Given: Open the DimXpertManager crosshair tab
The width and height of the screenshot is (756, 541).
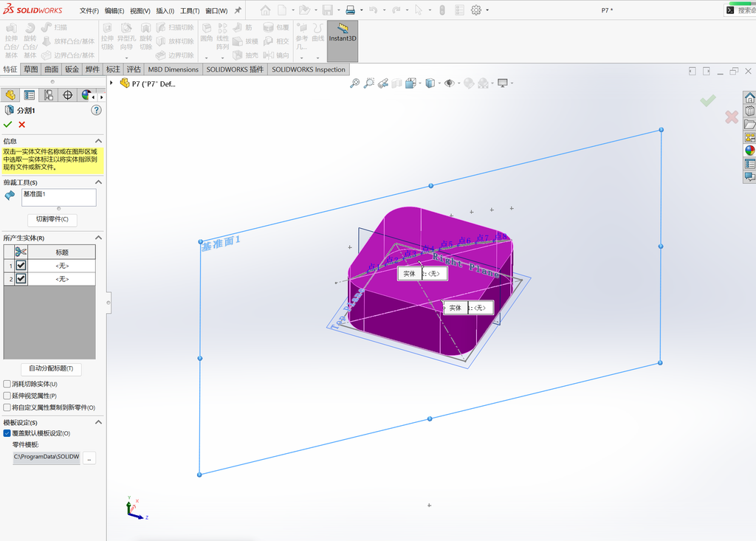Looking at the screenshot, I should (x=67, y=95).
